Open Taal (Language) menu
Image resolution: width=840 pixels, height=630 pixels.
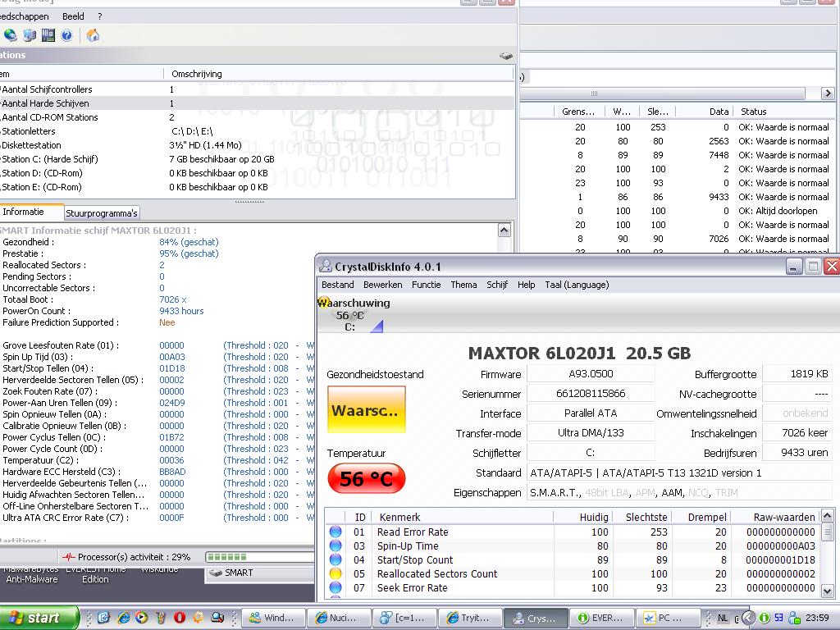click(x=577, y=285)
